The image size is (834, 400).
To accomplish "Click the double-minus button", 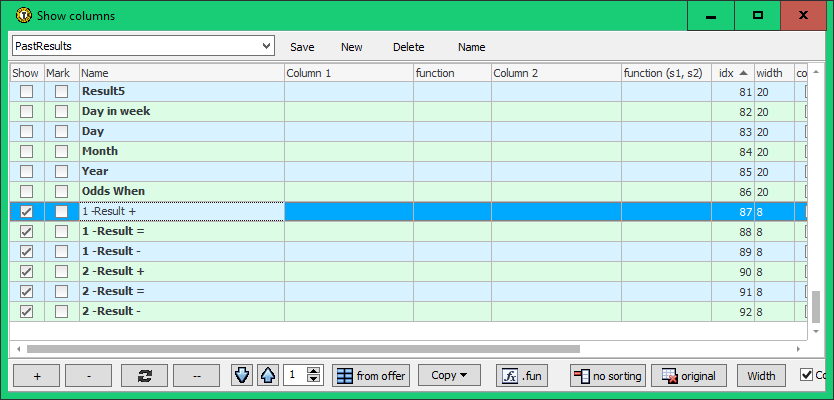I will [x=196, y=376].
